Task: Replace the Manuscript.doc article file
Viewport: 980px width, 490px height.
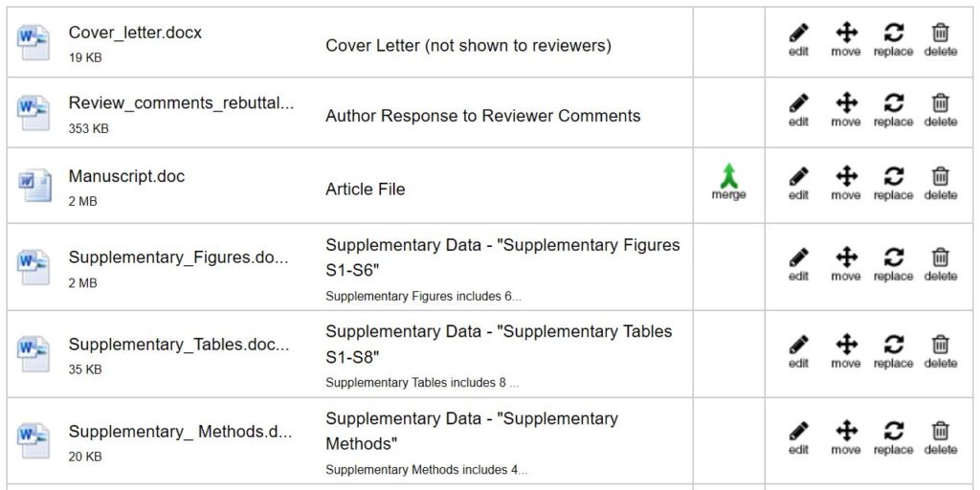Action: (x=893, y=184)
